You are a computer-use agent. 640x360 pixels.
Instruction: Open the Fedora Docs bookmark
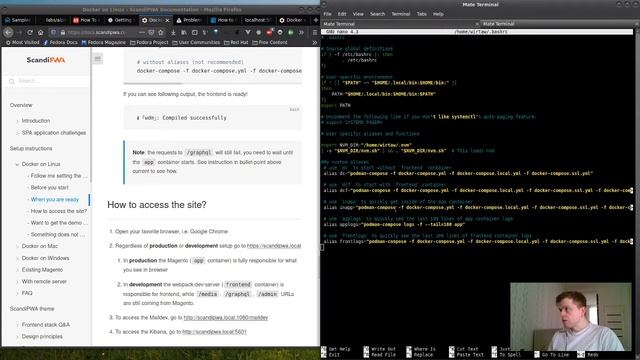pyautogui.click(x=60, y=42)
